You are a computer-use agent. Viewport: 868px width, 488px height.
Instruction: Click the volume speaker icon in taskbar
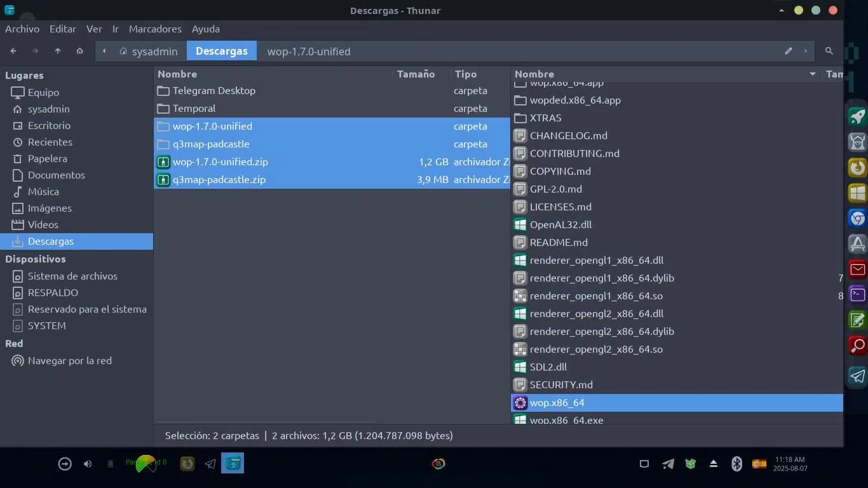pos(88,464)
